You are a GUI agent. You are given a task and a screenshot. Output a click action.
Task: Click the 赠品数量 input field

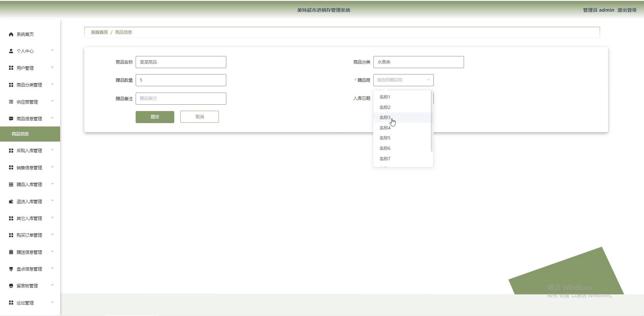click(181, 80)
